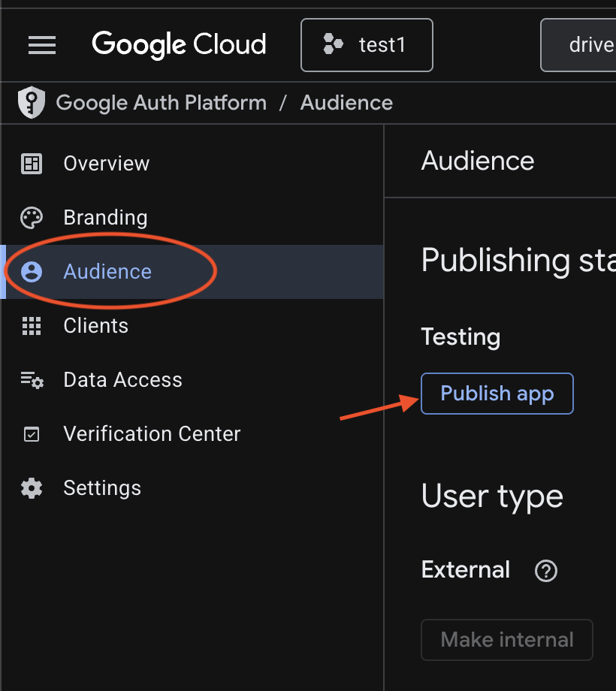Open Settings via the gear icon
The image size is (616, 691).
coord(31,487)
